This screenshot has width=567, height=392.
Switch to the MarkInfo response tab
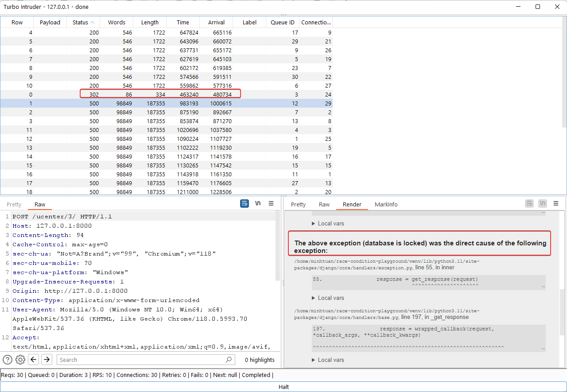[386, 205]
